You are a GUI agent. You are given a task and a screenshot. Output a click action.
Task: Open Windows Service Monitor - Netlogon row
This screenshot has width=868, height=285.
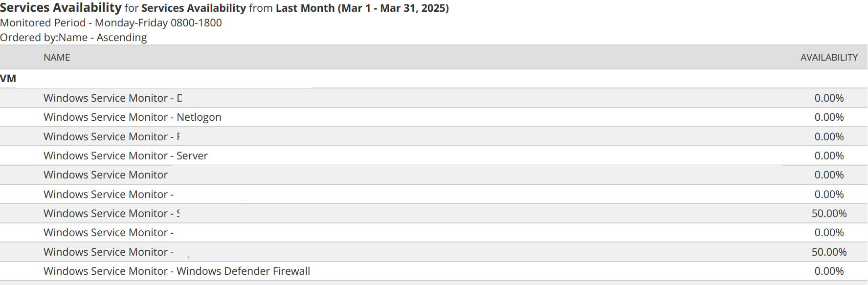(132, 117)
